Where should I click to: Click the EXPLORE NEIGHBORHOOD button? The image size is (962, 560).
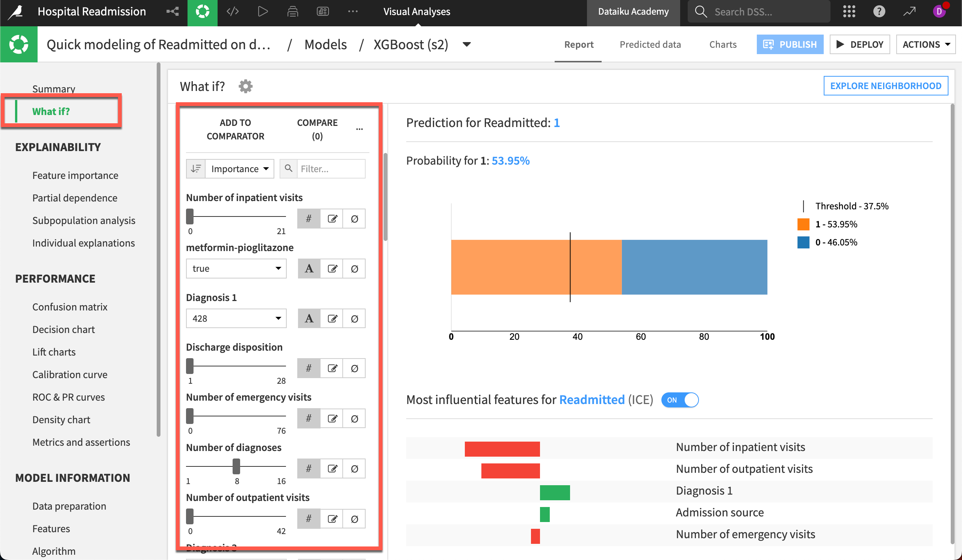click(x=886, y=85)
